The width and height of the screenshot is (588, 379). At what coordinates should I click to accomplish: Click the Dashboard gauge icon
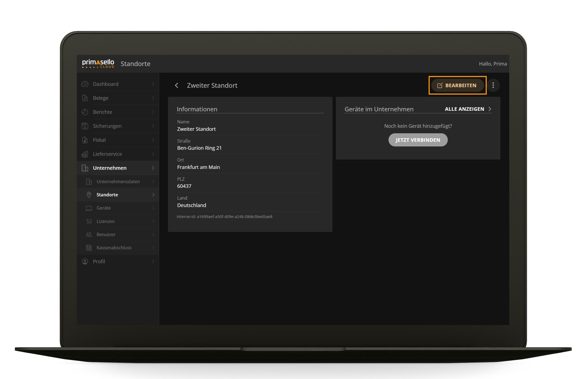(85, 84)
